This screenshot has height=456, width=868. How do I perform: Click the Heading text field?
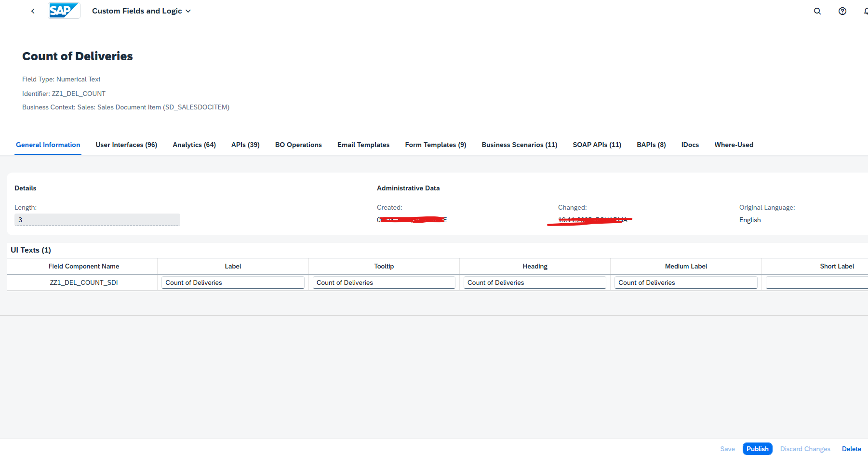point(534,282)
